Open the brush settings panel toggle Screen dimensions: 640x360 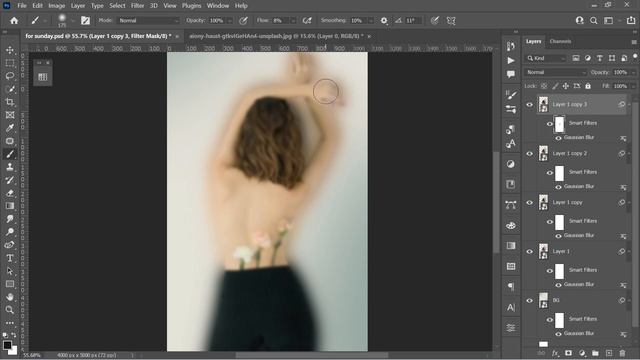[x=85, y=20]
